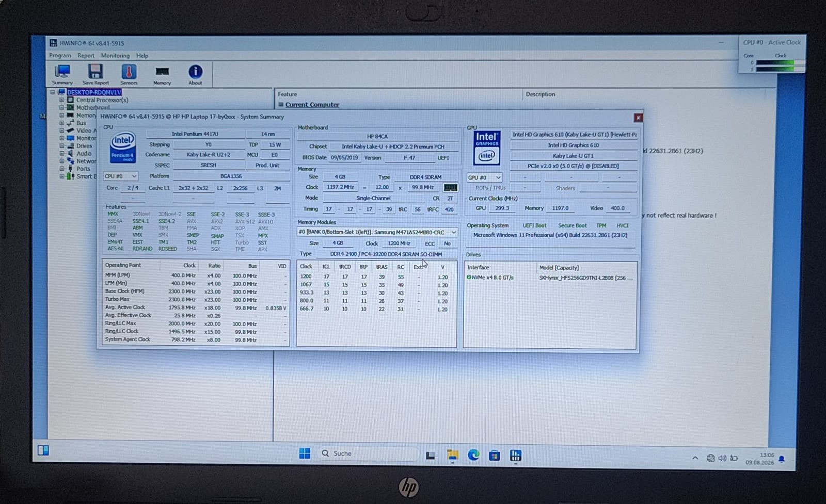Expand the Drives tree node
This screenshot has height=504, width=826.
tap(61, 146)
